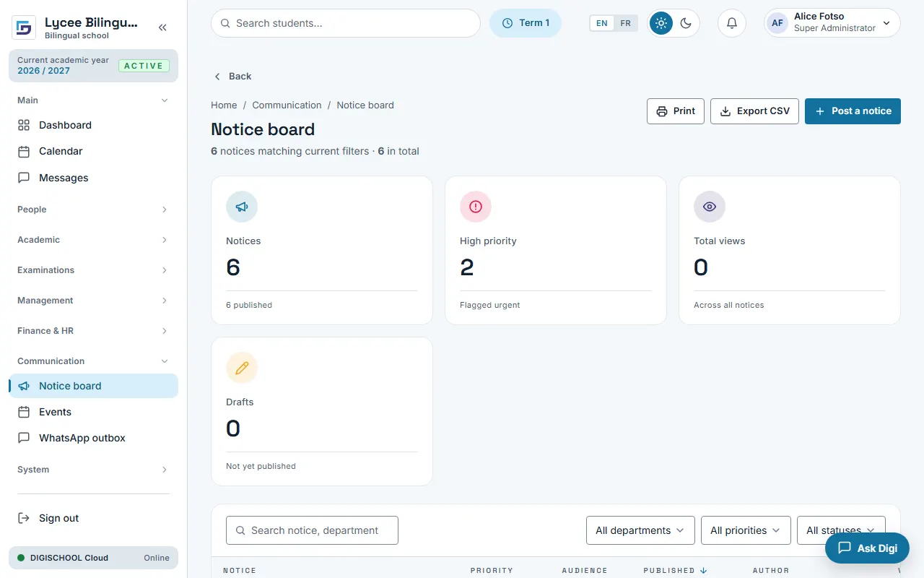Click the WhatsApp outbox chat icon

(24, 438)
